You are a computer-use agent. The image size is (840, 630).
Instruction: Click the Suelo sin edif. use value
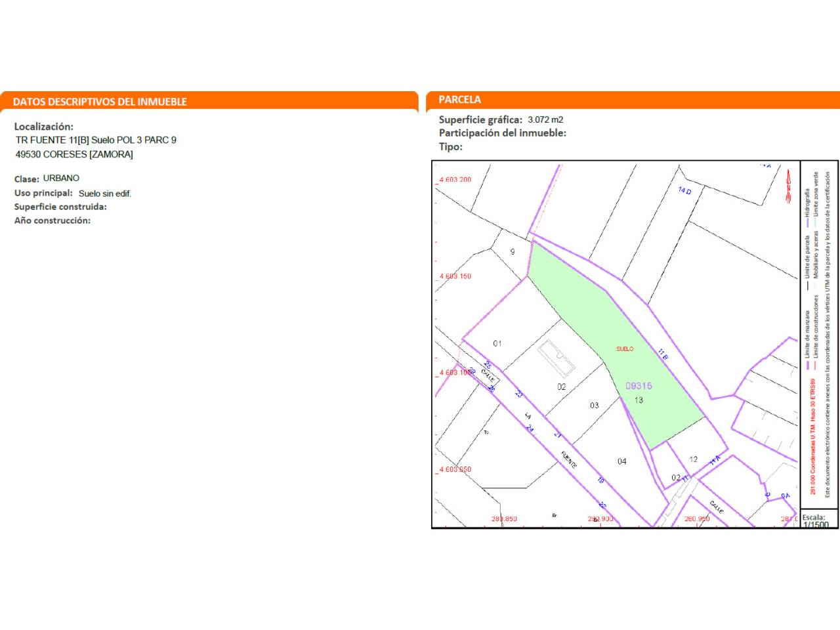coord(105,194)
